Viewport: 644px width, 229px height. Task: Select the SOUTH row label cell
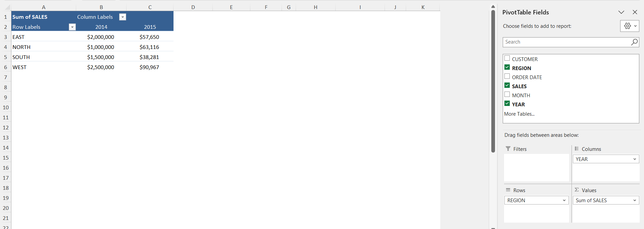pos(44,57)
